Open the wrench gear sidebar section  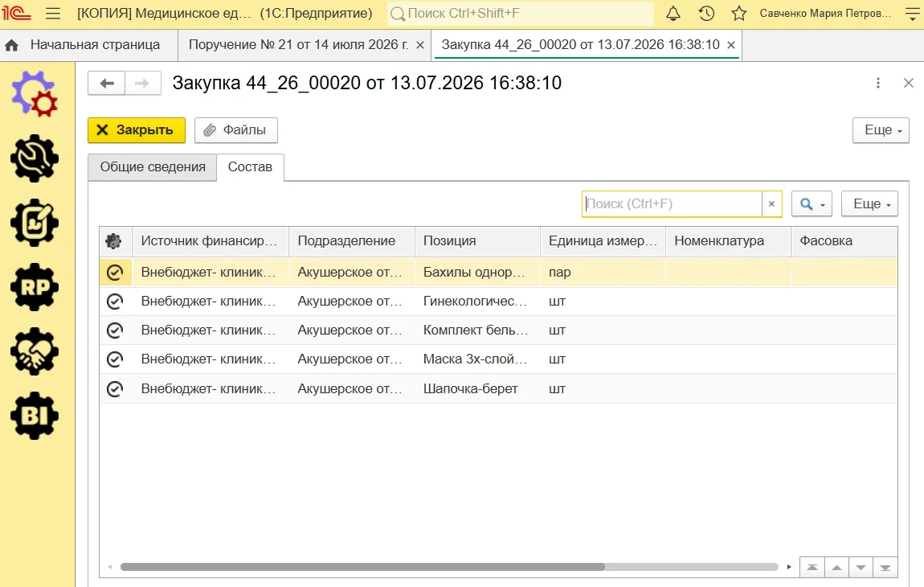[x=35, y=158]
